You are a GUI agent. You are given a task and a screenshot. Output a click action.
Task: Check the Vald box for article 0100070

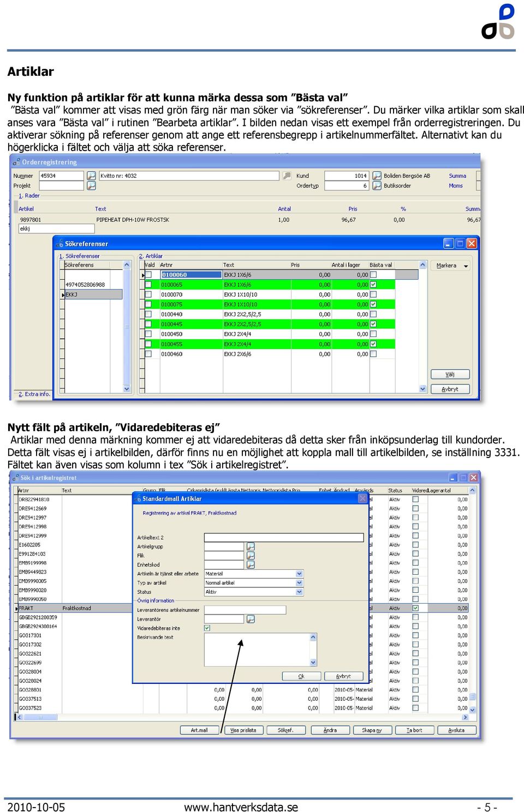tap(148, 294)
